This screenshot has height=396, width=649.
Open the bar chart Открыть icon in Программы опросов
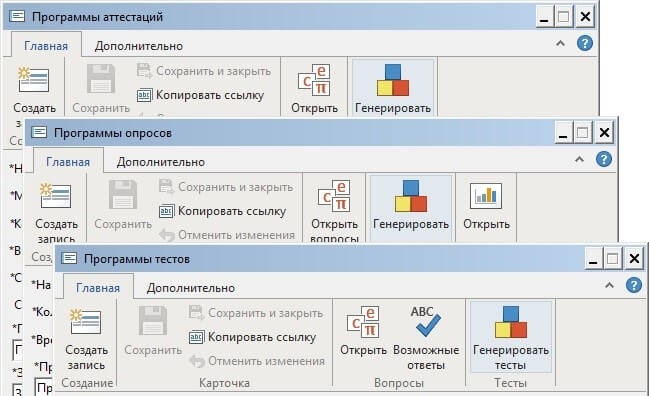click(x=486, y=206)
